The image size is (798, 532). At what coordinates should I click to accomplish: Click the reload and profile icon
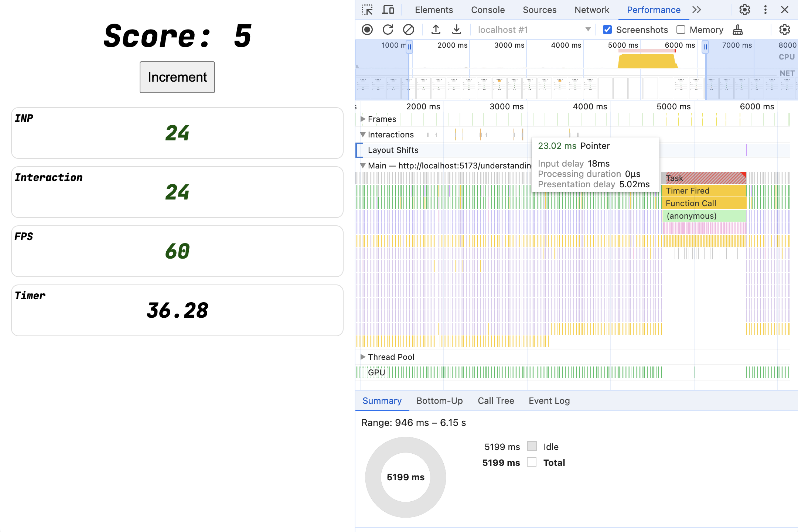point(388,29)
